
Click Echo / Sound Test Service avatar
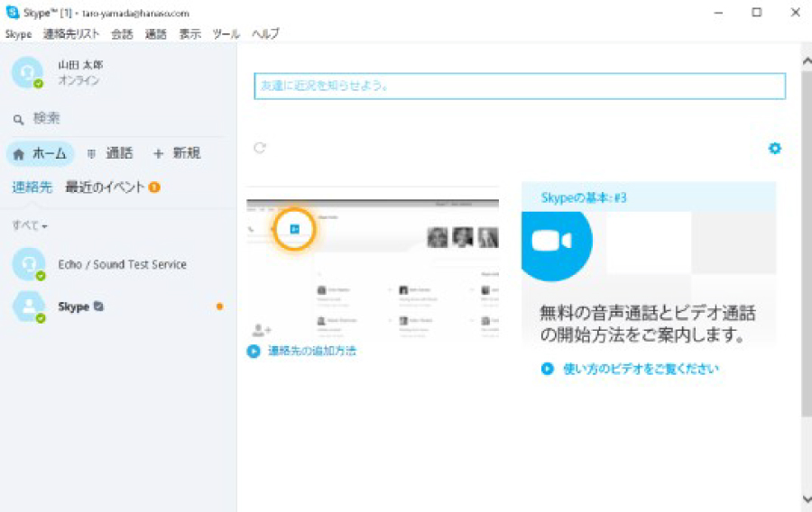[29, 264]
